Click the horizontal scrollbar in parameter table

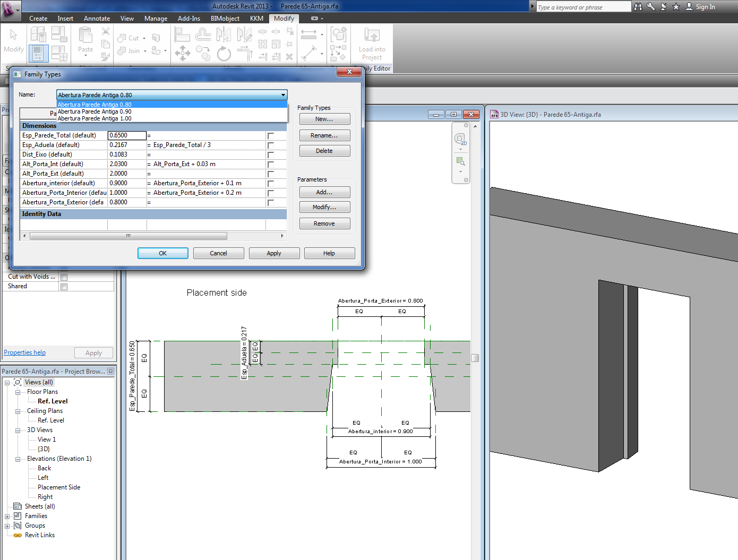pos(128,236)
